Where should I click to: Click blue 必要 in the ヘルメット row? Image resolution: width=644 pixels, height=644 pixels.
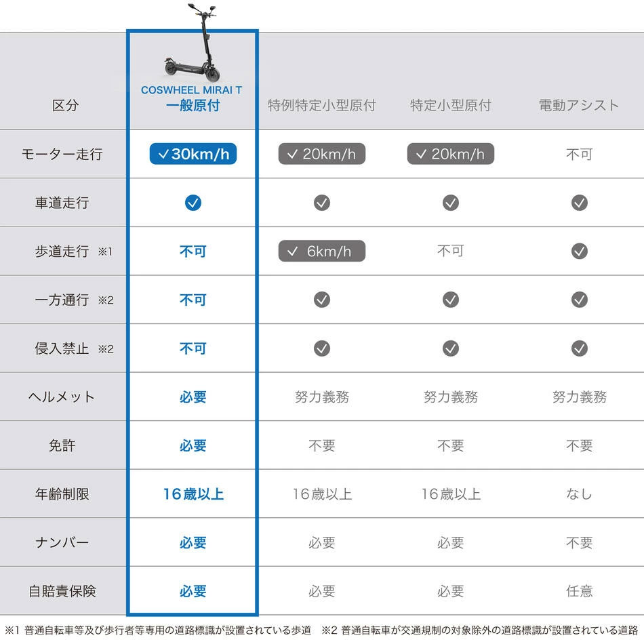(x=193, y=397)
